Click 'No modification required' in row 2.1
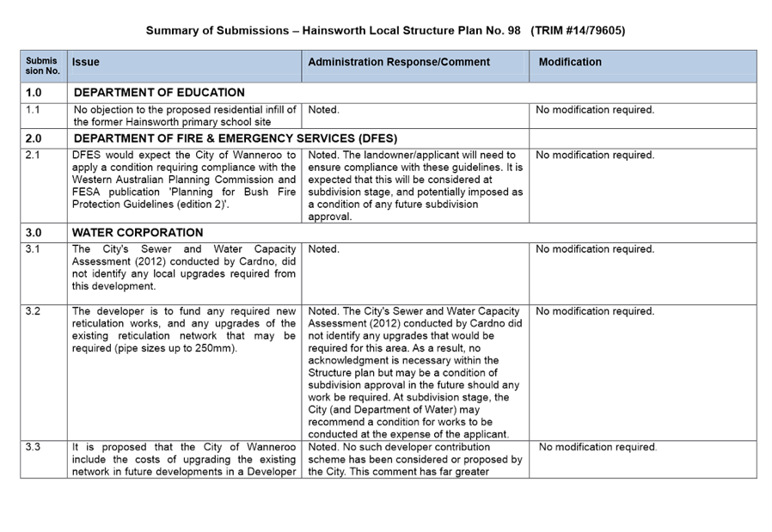Screen dimensions: 772x532 [594, 156]
